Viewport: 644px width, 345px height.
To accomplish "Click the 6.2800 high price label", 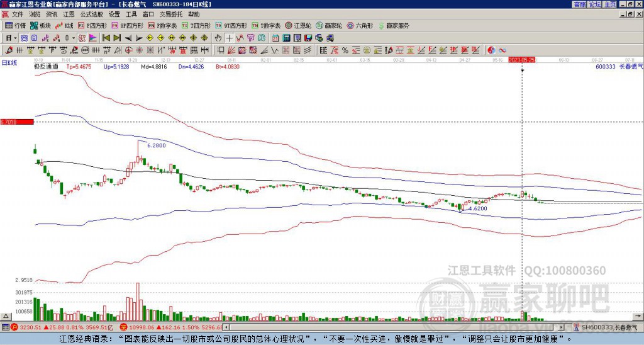I will click(157, 145).
